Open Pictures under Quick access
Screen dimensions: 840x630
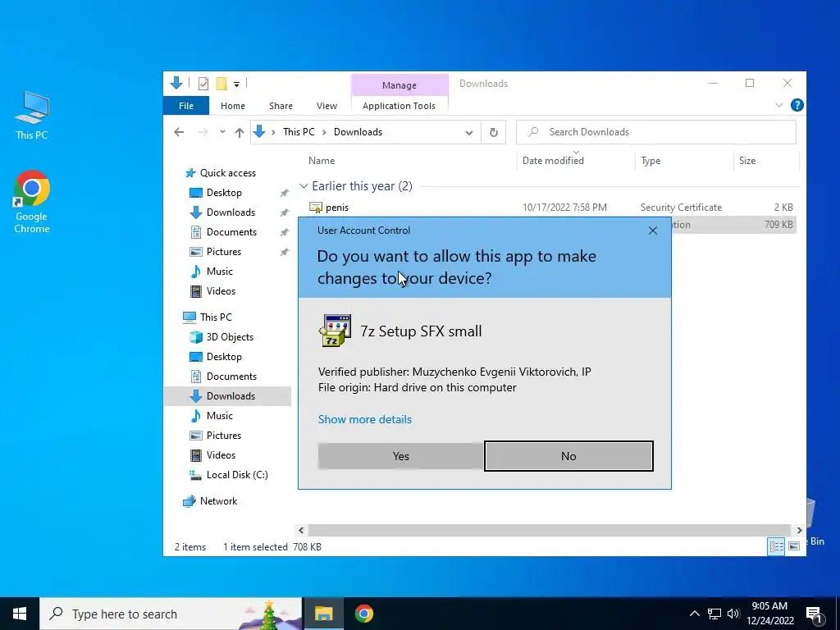tap(223, 252)
